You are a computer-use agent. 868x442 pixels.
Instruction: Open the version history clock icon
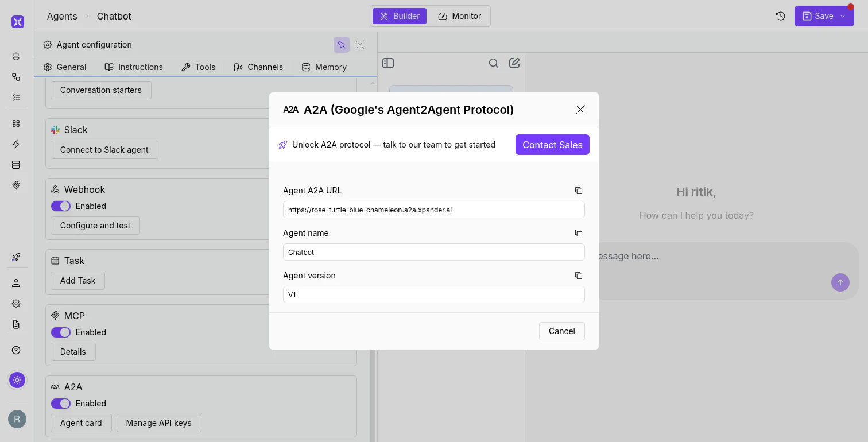coord(780,16)
